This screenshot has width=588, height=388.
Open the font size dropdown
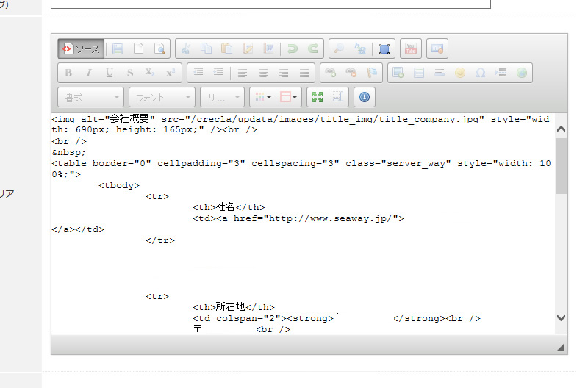(223, 96)
